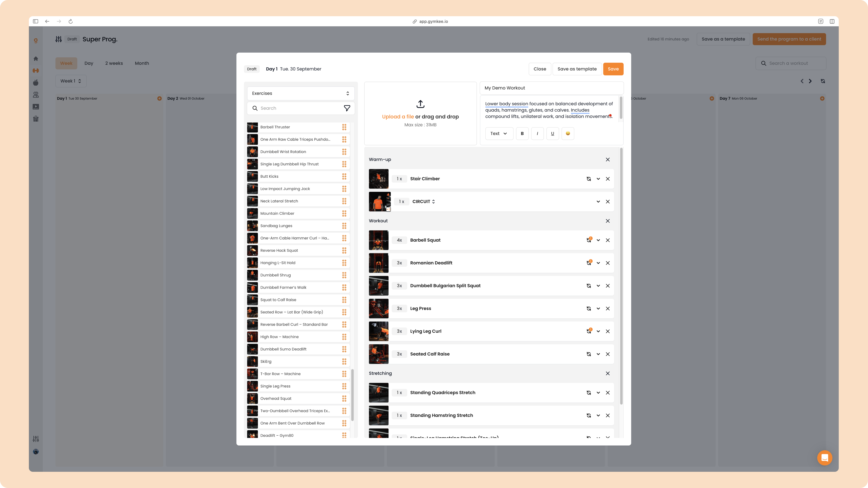Viewport: 868px width, 488px height.
Task: Delete the Warm-up section
Action: pyautogui.click(x=608, y=160)
